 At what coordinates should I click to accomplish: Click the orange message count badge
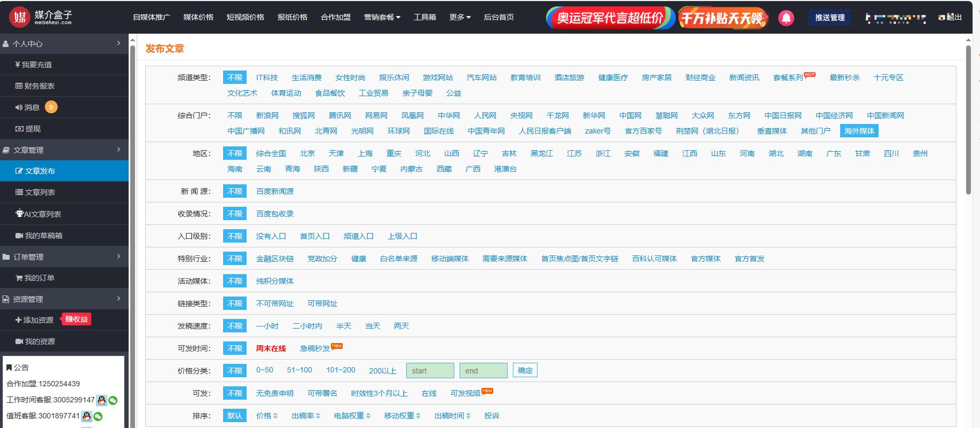[x=51, y=107]
